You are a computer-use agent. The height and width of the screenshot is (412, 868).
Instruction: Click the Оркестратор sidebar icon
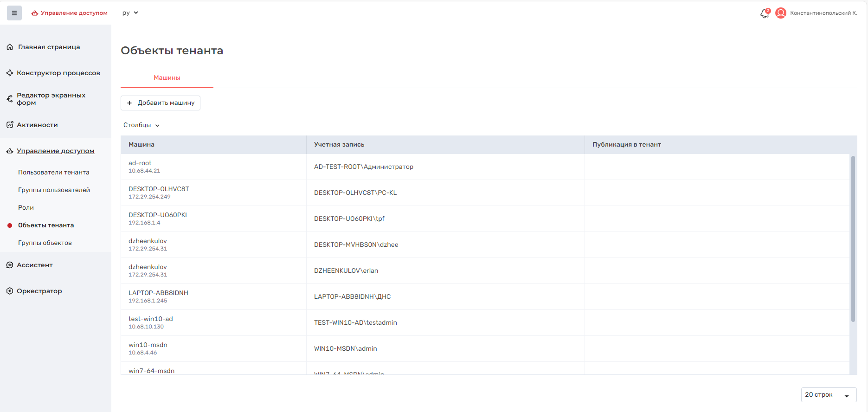[10, 291]
